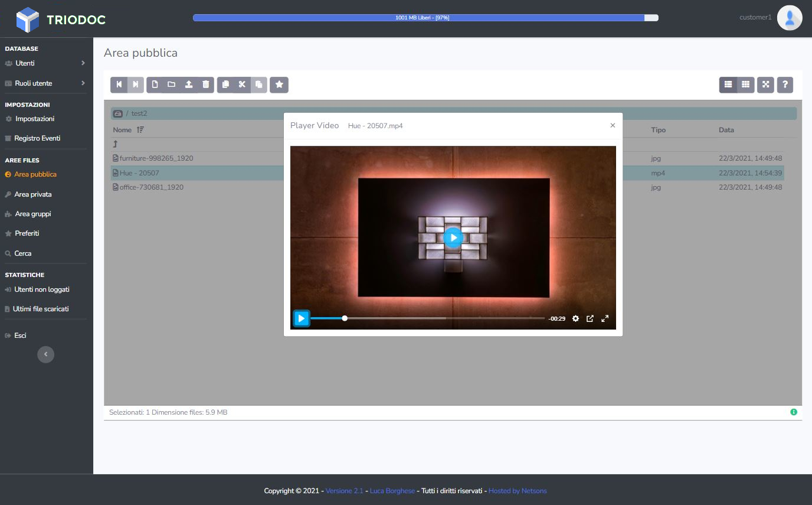Sort by Nome column sort icon

140,130
